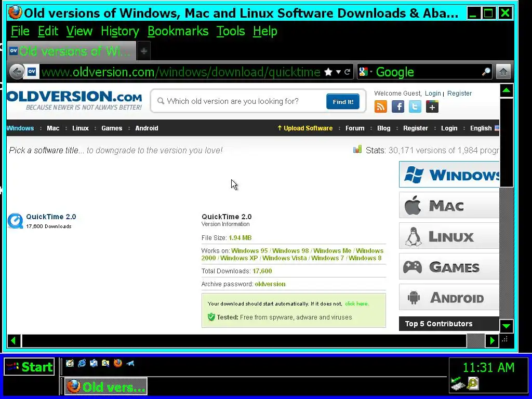The height and width of the screenshot is (399, 532).
Task: Click Register in the dark navigation bar
Action: click(416, 128)
